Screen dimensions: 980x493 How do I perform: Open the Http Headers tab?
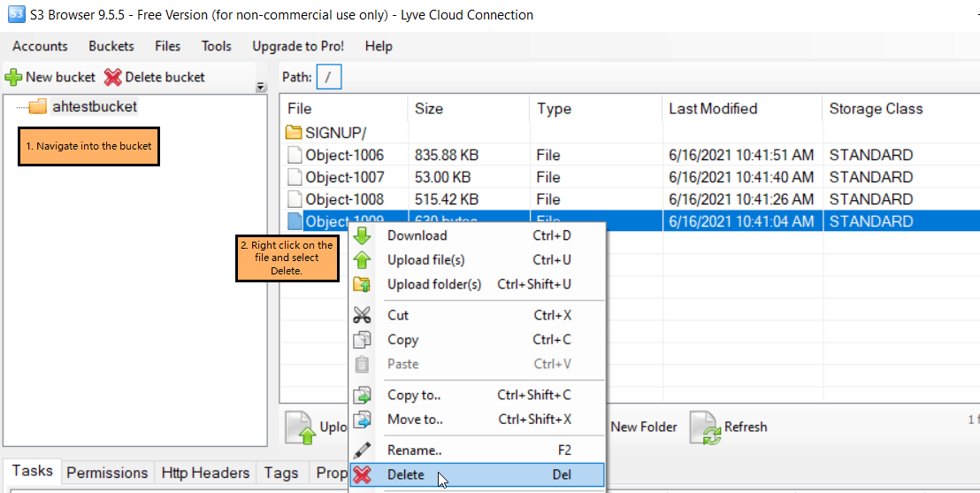pyautogui.click(x=205, y=473)
